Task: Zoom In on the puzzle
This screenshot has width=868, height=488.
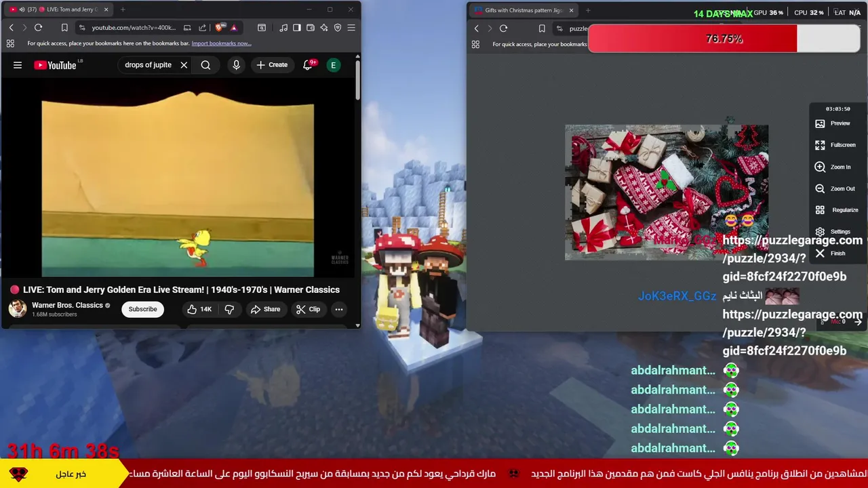Action: pyautogui.click(x=832, y=167)
